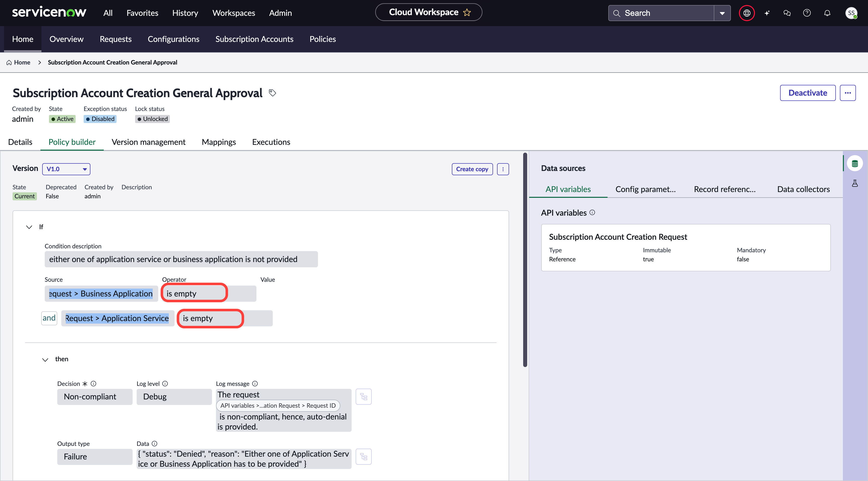Open the History menu
The width and height of the screenshot is (868, 481).
pos(185,13)
